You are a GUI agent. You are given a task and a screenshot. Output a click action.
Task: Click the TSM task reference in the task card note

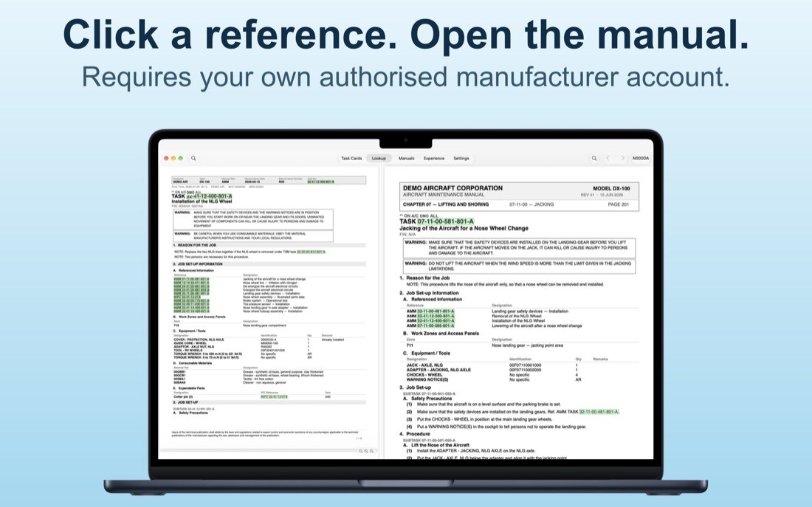[311, 252]
